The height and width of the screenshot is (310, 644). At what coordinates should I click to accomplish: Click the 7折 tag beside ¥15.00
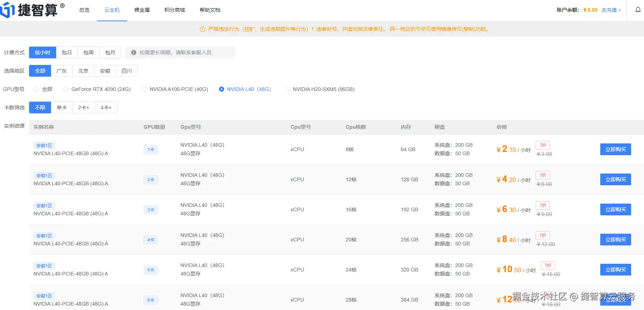tap(548, 266)
